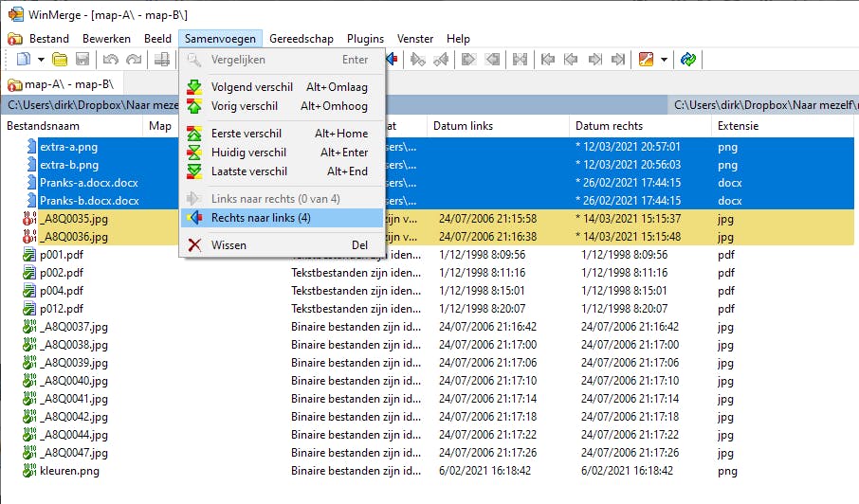Viewport: 859px width, 504px height.
Task: Click the right folder path header bar
Action: pos(763,104)
